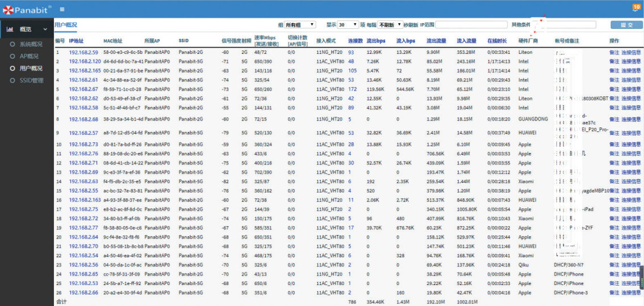Click the green side widget at right edge
Screen dimensions: 644x306
pos(642,278)
